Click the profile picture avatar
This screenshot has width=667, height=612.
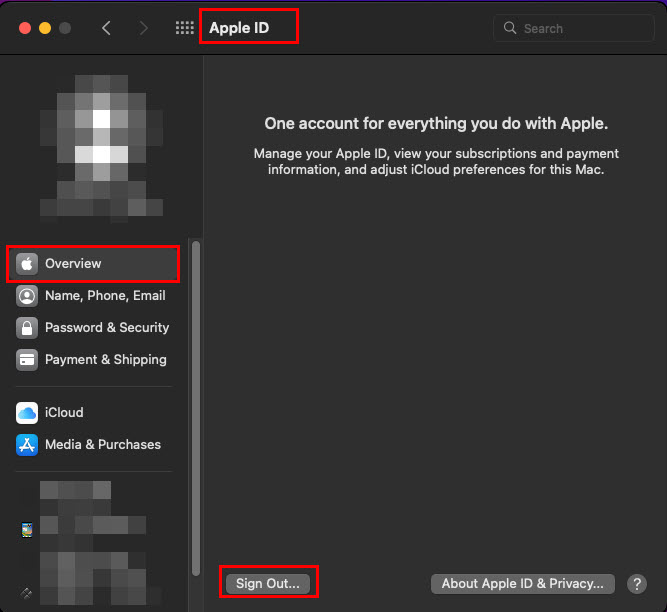(x=101, y=148)
